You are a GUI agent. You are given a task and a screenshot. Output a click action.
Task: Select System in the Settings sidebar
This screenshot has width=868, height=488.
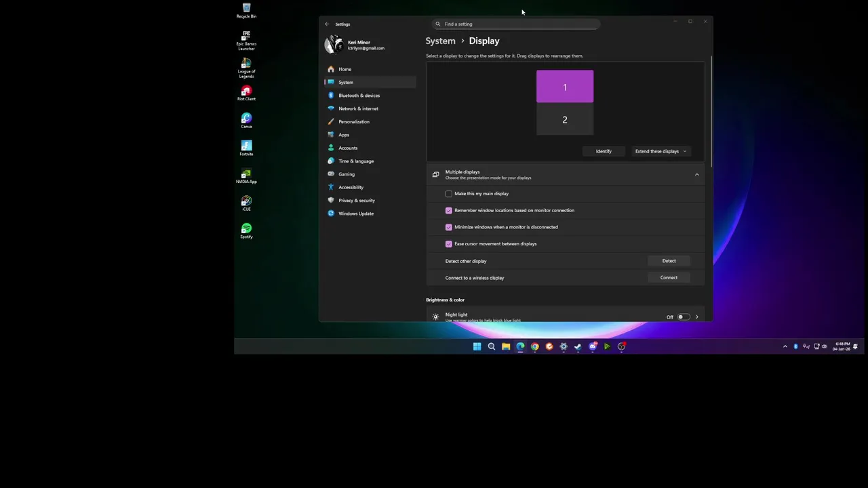point(370,82)
